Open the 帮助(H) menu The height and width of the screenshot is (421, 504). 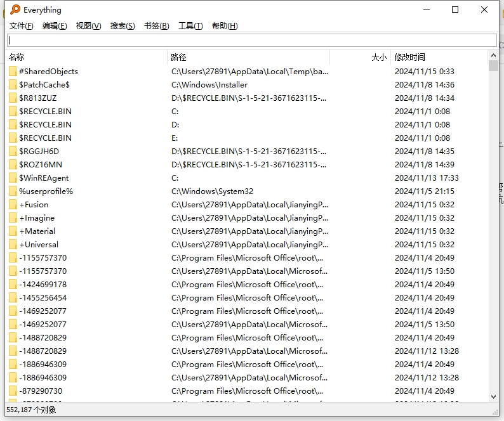pyautogui.click(x=225, y=26)
